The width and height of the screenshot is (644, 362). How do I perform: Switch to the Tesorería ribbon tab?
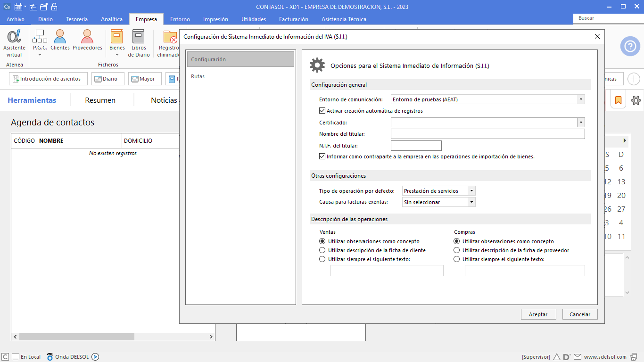click(x=76, y=19)
